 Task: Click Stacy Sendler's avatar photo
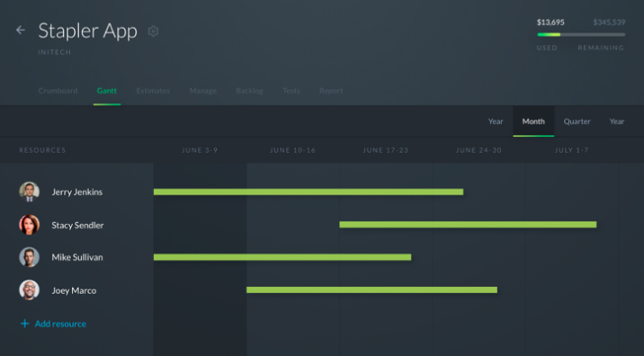pos(29,225)
